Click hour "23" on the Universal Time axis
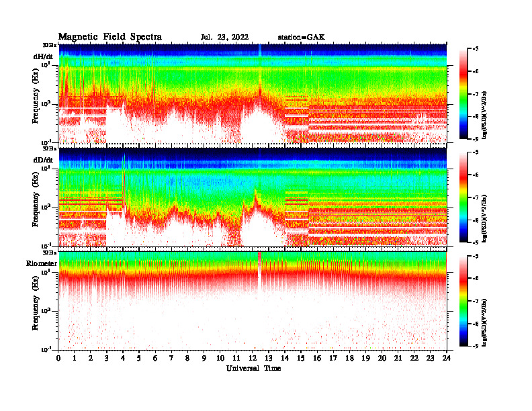Screen dimensions: 532x411 [x=431, y=359]
